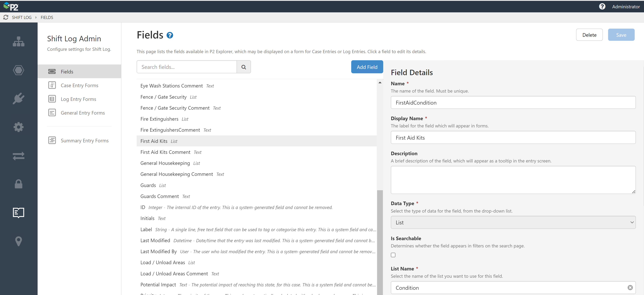Viewport: 644px width, 295px height.
Task: Open the hexagon icon in sidebar
Action: 18,70
